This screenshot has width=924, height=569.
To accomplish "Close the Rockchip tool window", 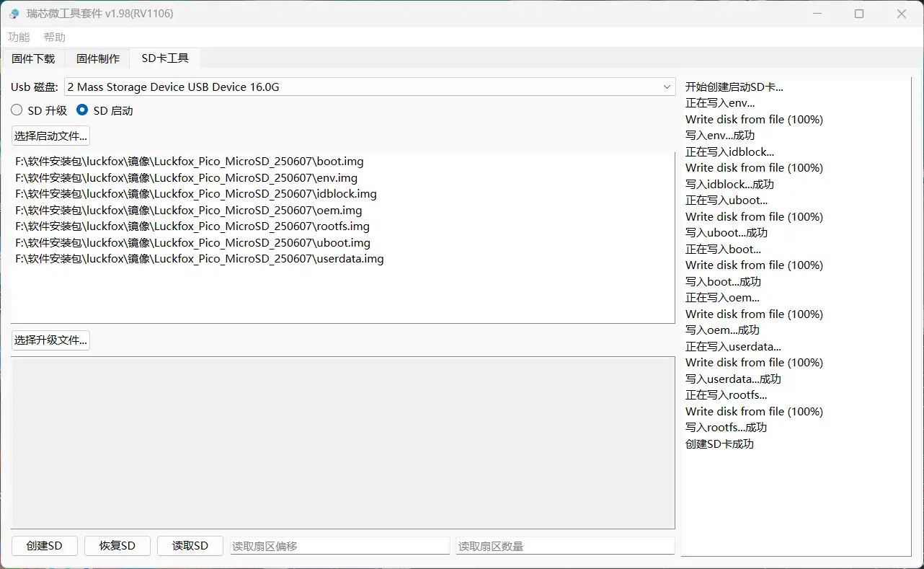I will click(902, 14).
